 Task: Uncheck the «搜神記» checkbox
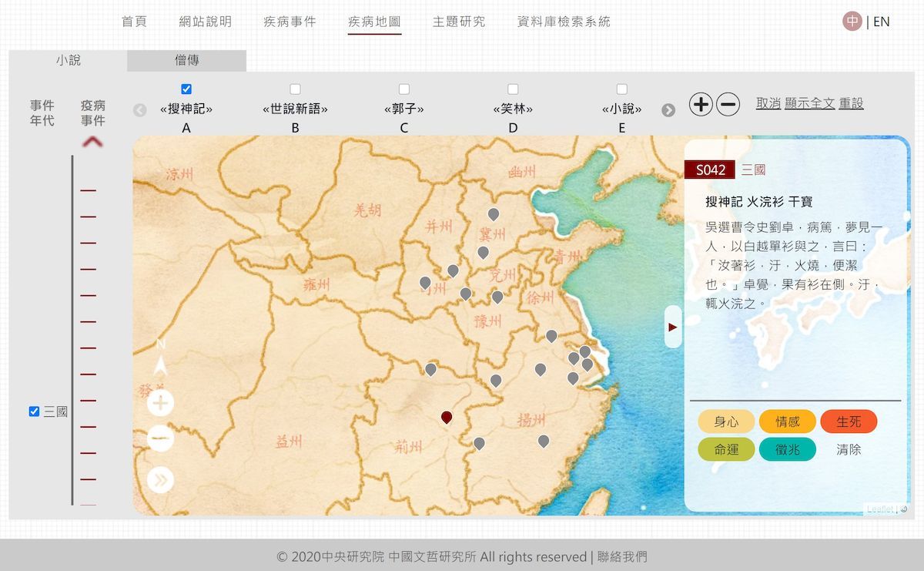pyautogui.click(x=186, y=89)
